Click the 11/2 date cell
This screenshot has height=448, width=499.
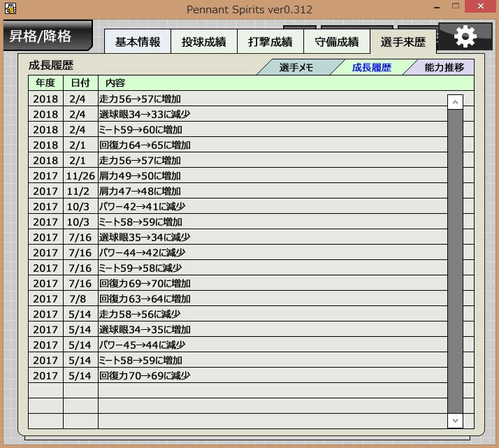tap(80, 192)
